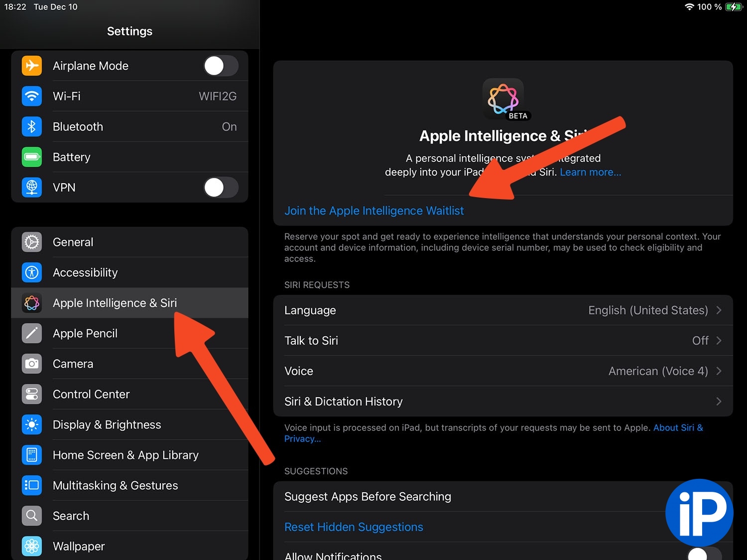Tap the battery charging status icon
Image resolution: width=747 pixels, height=560 pixels.
coord(734,7)
